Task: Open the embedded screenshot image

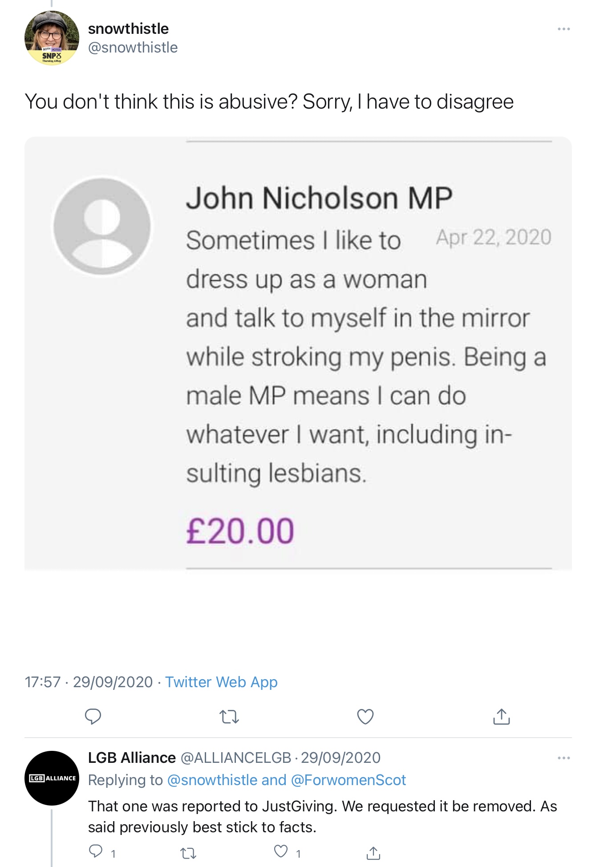Action: tap(298, 353)
